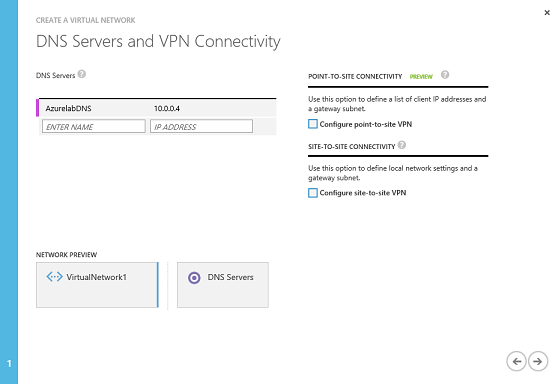Click the purple DNS Servers icon
This screenshot has width=558, height=384.
pos(194,278)
